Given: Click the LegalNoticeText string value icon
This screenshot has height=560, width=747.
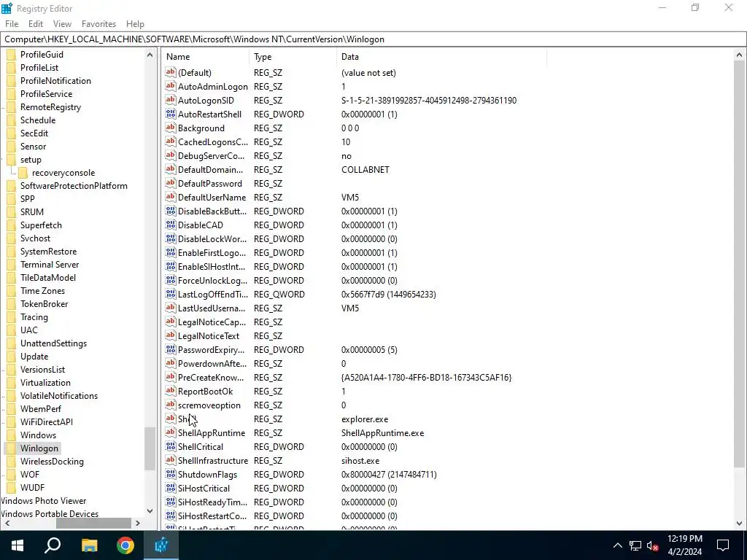Looking at the screenshot, I should click(x=171, y=335).
